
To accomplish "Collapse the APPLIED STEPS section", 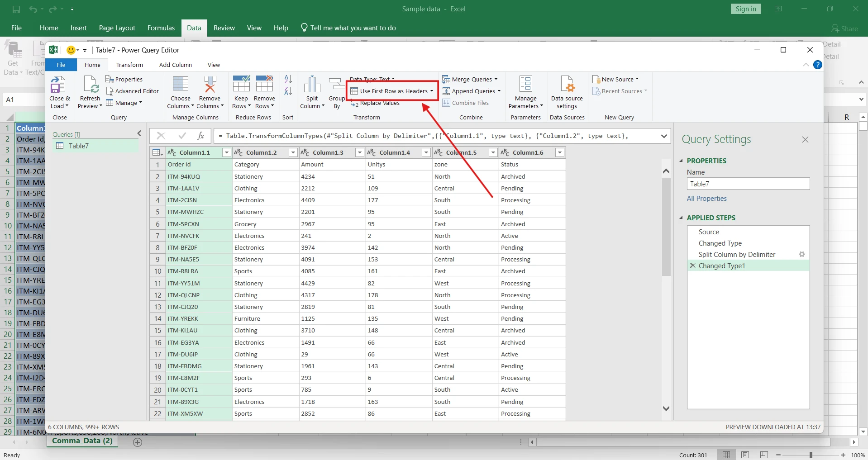I will click(681, 218).
